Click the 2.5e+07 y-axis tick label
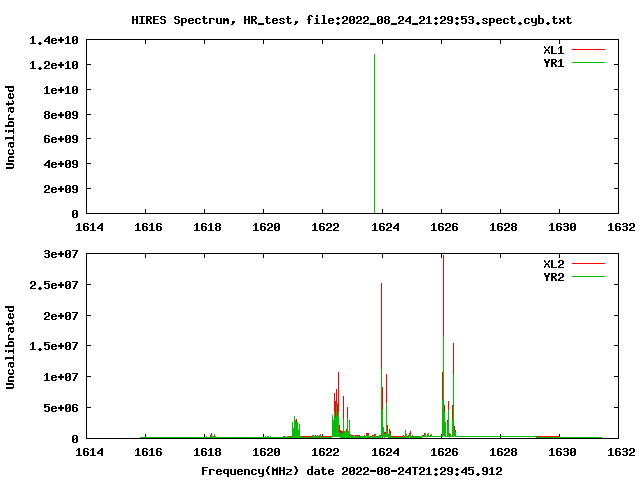640x480 pixels. 53,285
